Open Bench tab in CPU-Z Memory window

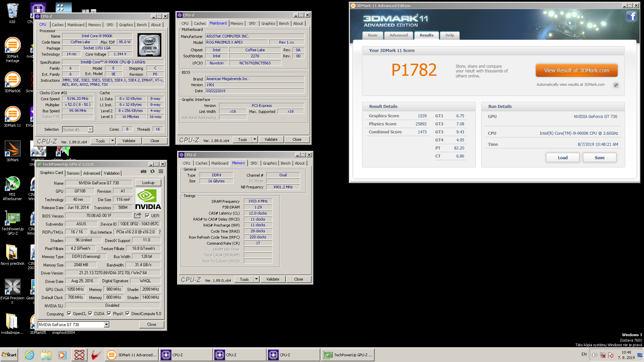[286, 163]
